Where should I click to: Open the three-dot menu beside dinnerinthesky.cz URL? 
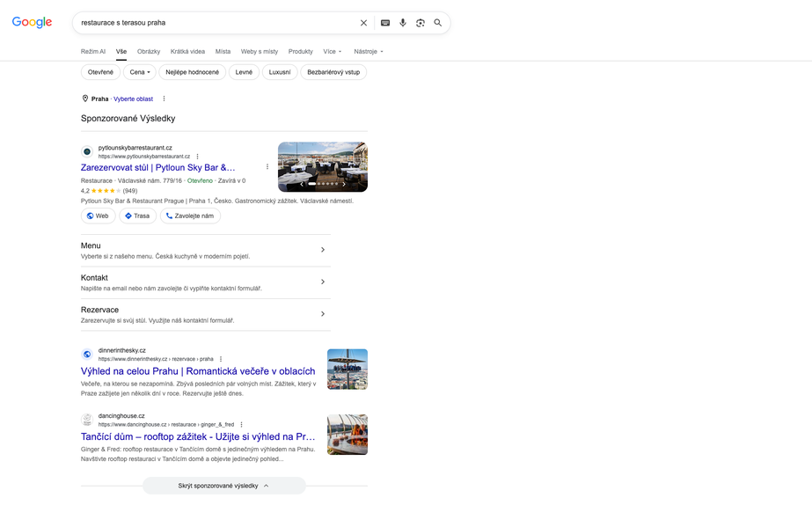tap(221, 359)
